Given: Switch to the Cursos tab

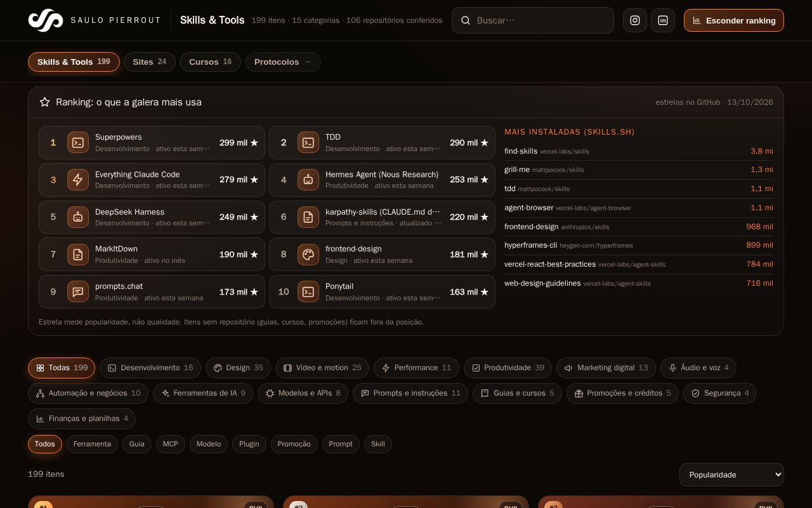Looking at the screenshot, I should click(x=211, y=62).
